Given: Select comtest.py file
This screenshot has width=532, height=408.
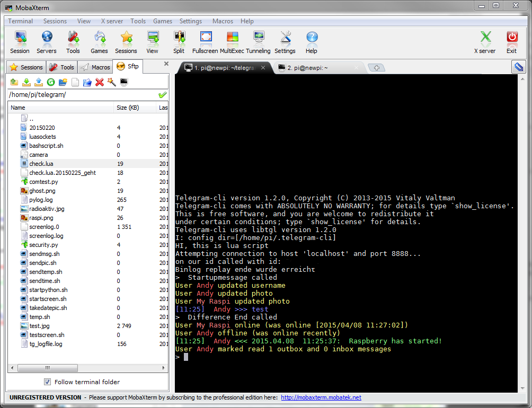Looking at the screenshot, I should [43, 182].
